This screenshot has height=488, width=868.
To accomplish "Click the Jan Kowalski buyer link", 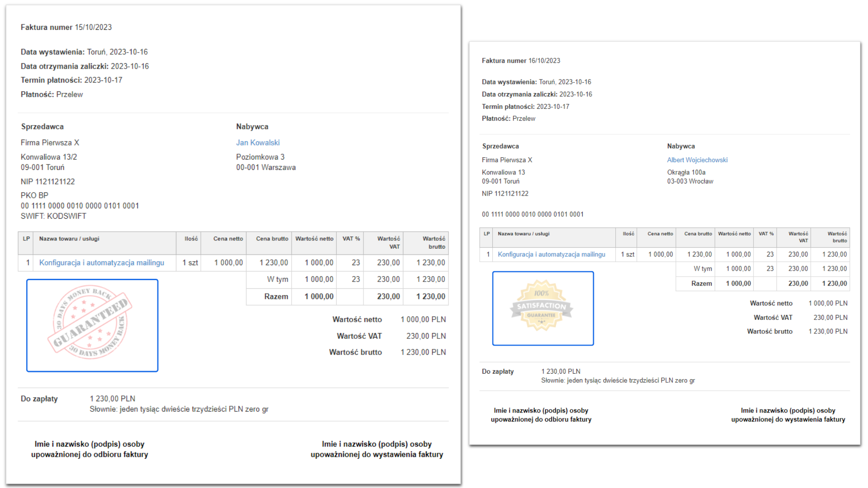I will (258, 143).
